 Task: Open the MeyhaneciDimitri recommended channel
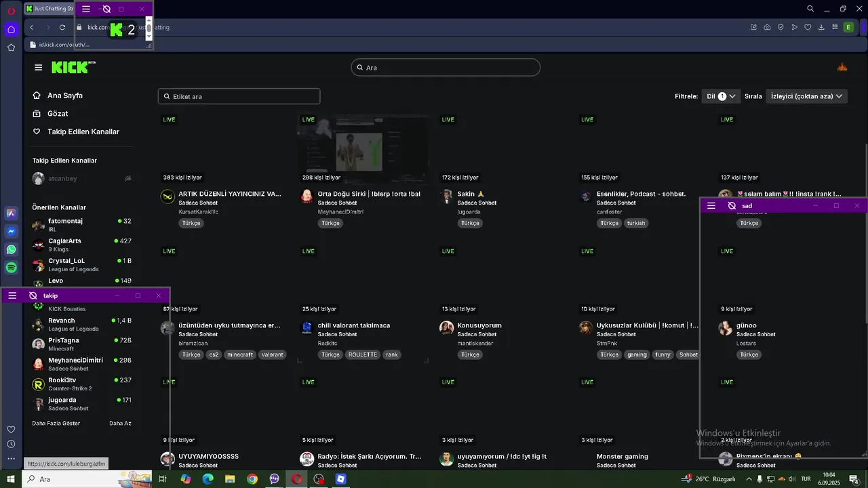(81, 364)
